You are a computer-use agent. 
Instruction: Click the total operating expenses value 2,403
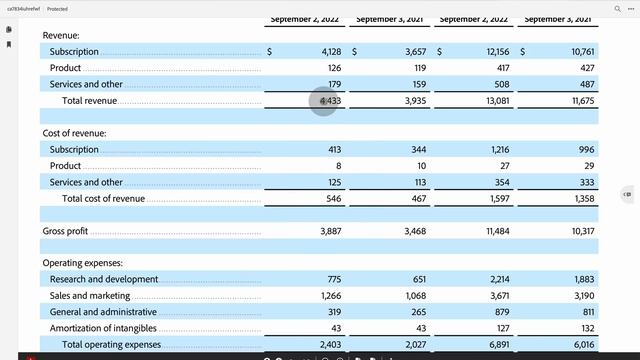331,345
